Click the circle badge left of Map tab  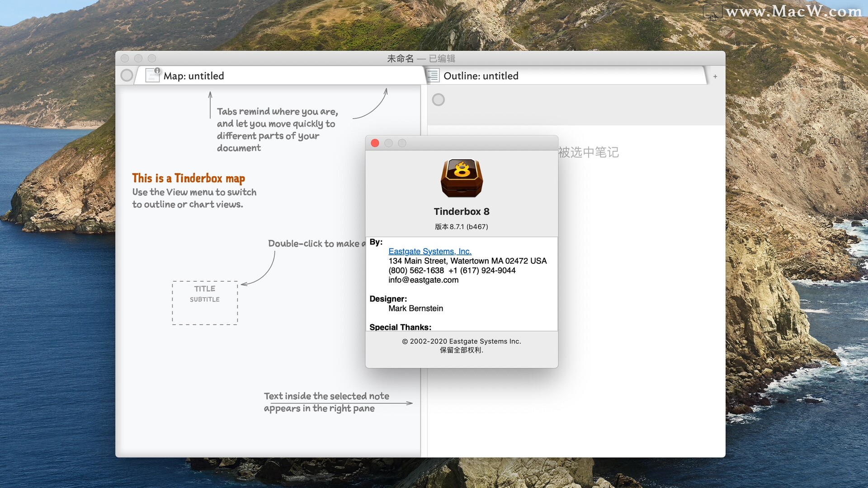point(127,75)
